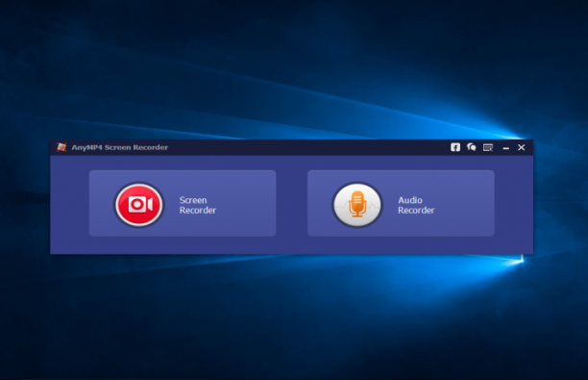The image size is (588, 380).
Task: Click the empty title bar area
Action: (307, 147)
